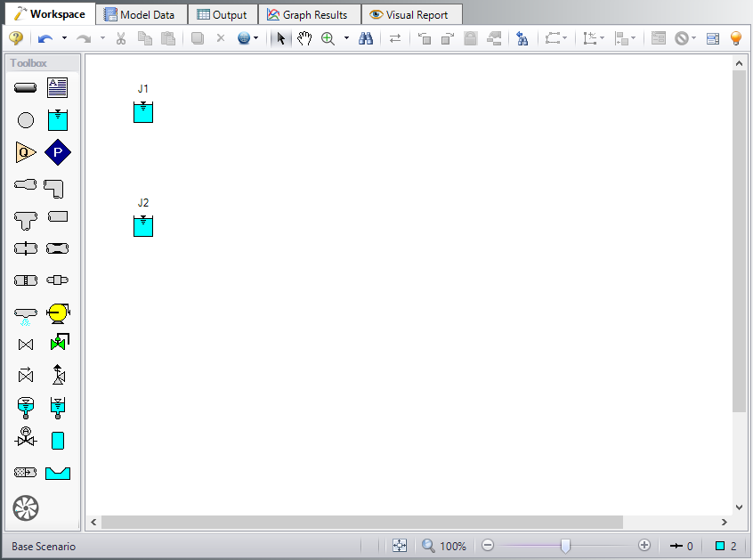Click the Send to Back icon
Screen dimensions: 753x560
[x=448, y=38]
